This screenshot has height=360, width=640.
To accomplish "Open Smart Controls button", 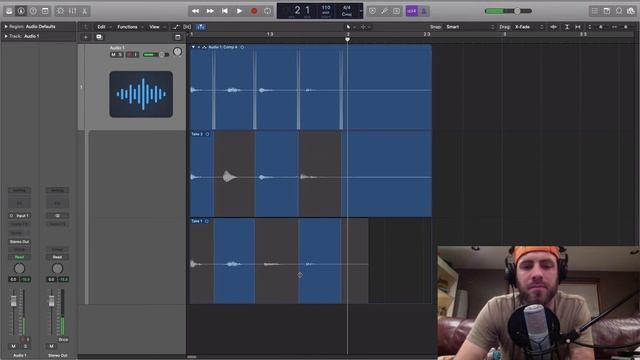I will pyautogui.click(x=60, y=11).
